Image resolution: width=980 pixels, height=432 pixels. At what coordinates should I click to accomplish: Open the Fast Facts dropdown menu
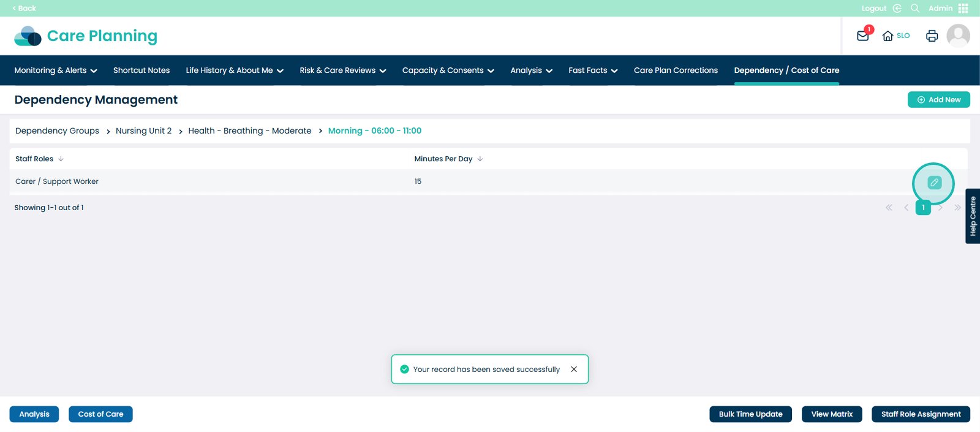[x=592, y=70]
